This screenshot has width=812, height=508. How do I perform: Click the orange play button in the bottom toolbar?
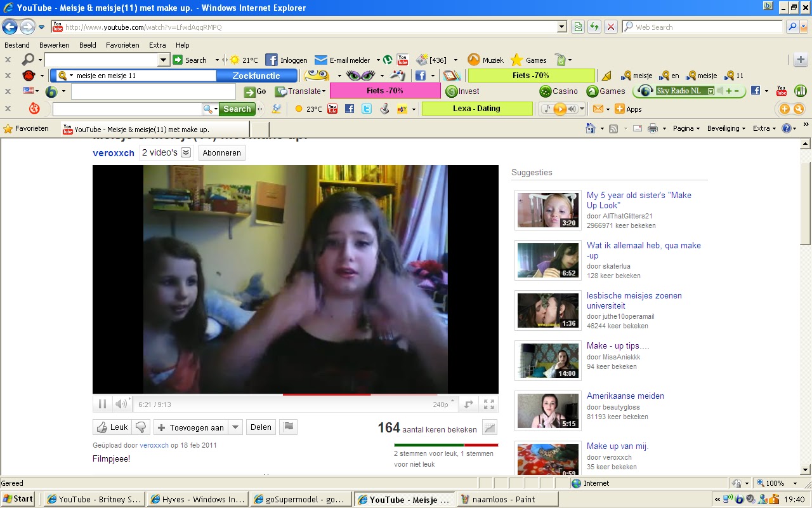click(560, 109)
